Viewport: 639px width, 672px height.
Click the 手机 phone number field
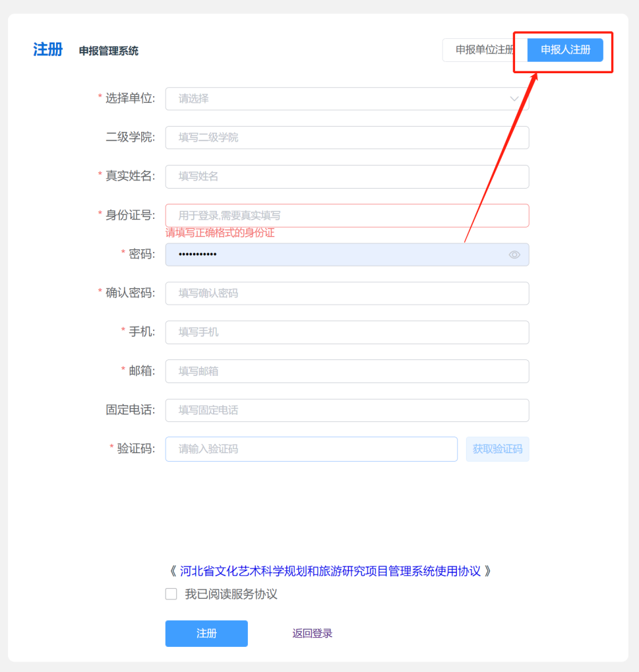pyautogui.click(x=347, y=332)
